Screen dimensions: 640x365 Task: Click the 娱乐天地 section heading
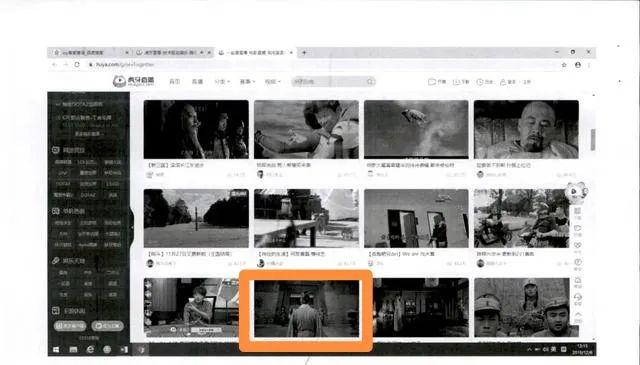74,260
